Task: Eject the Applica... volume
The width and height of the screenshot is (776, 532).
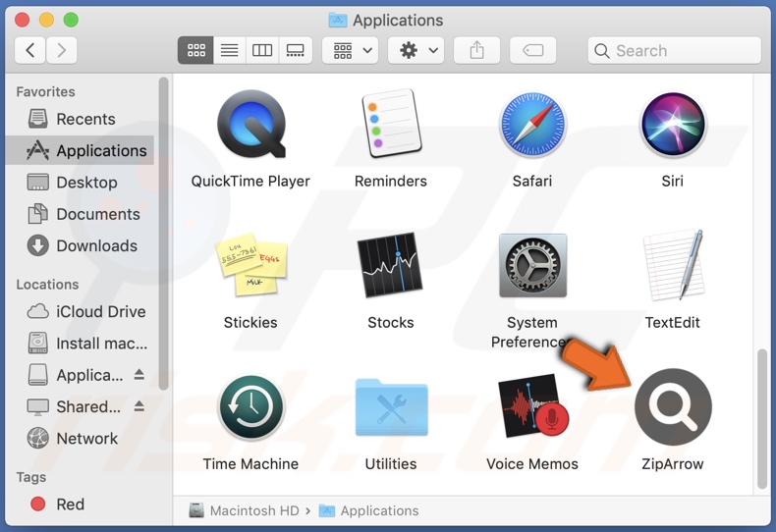Action: (139, 375)
